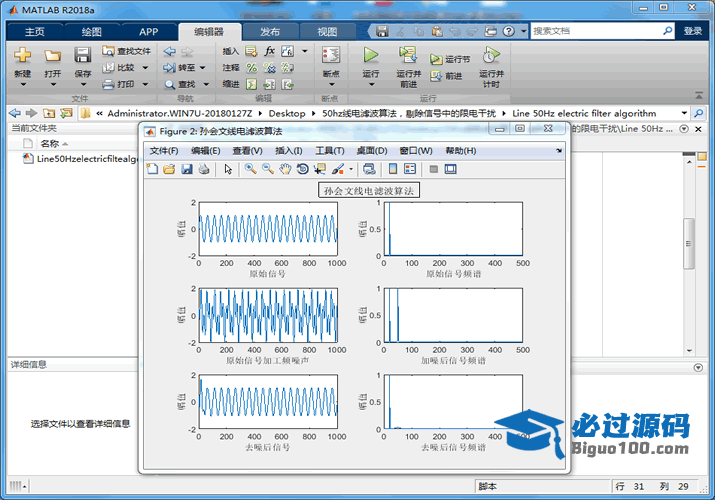The width and height of the screenshot is (715, 500).
Task: Click the 登录 (Sign In) button
Action: (x=692, y=31)
